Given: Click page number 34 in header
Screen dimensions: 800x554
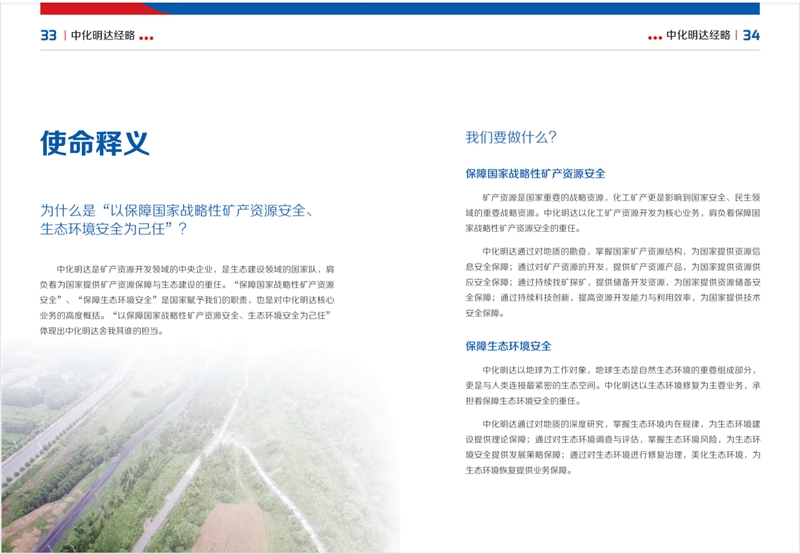Looking at the screenshot, I should tap(751, 35).
